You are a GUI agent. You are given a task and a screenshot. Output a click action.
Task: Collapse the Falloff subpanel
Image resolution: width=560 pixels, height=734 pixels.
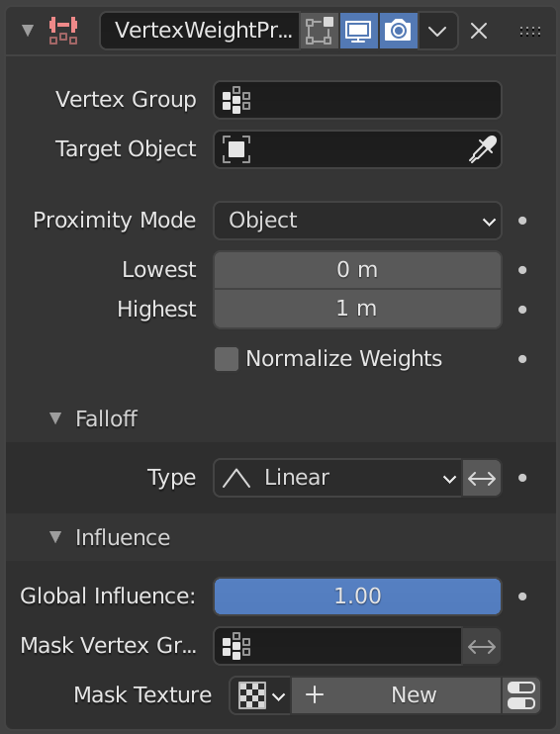point(55,418)
